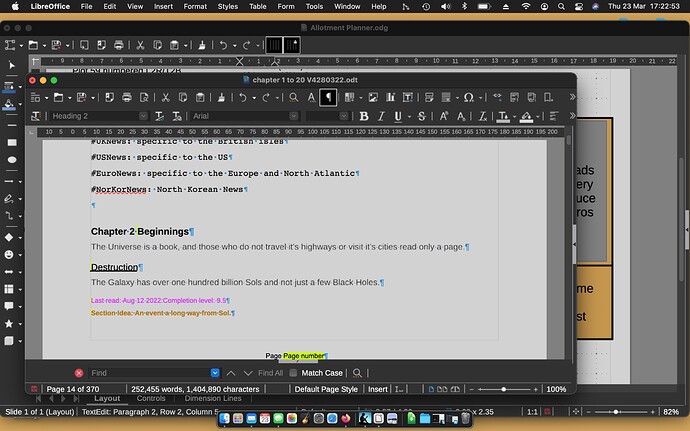Toggle Display Grid button in Draw toolbar
Viewport: 690px width, 431px height.
[x=274, y=45]
